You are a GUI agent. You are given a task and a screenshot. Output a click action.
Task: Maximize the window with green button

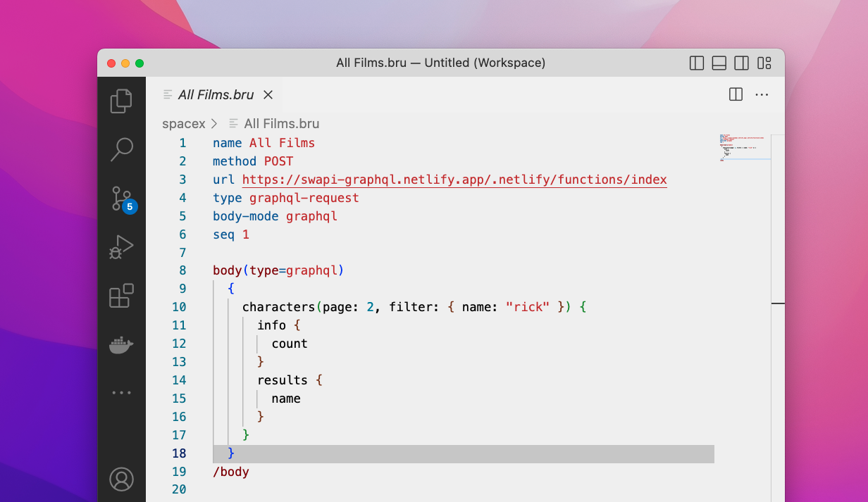(x=139, y=63)
